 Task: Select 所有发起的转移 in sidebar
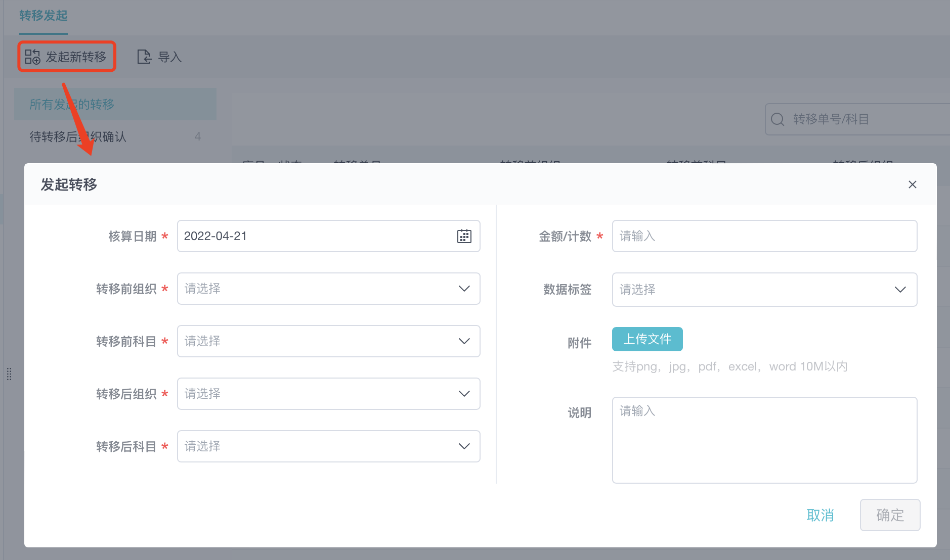point(72,104)
